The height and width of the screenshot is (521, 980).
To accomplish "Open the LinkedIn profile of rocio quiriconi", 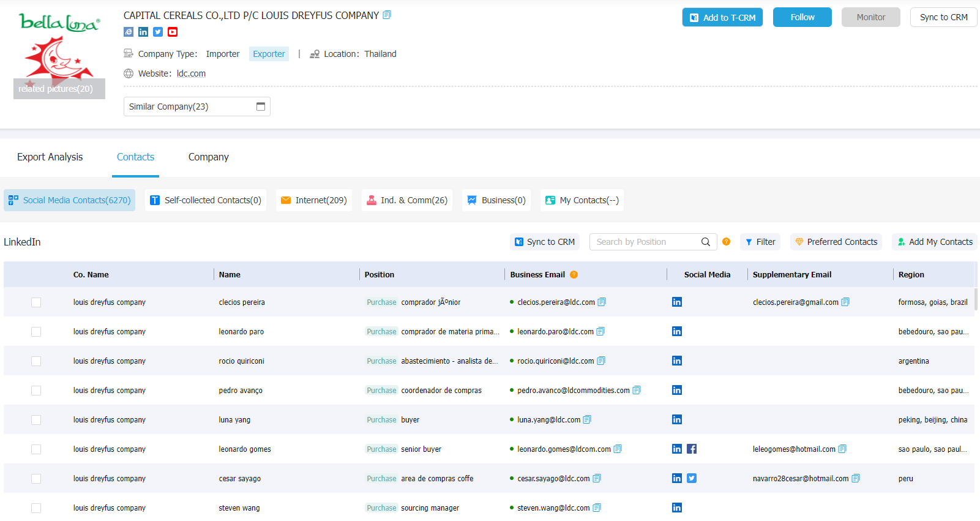I will pos(677,361).
